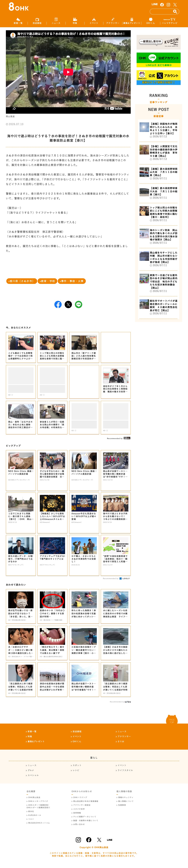Open the KURUN HALL banner
The height and width of the screenshot is (868, 188).
pos(158,42)
